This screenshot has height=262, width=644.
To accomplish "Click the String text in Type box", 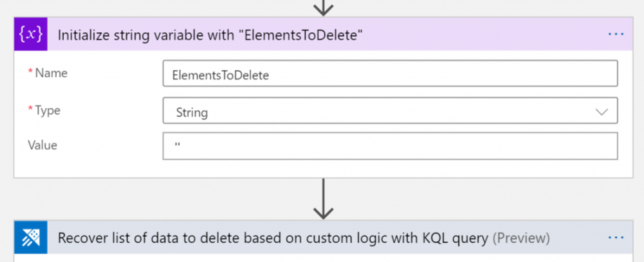I will point(192,112).
